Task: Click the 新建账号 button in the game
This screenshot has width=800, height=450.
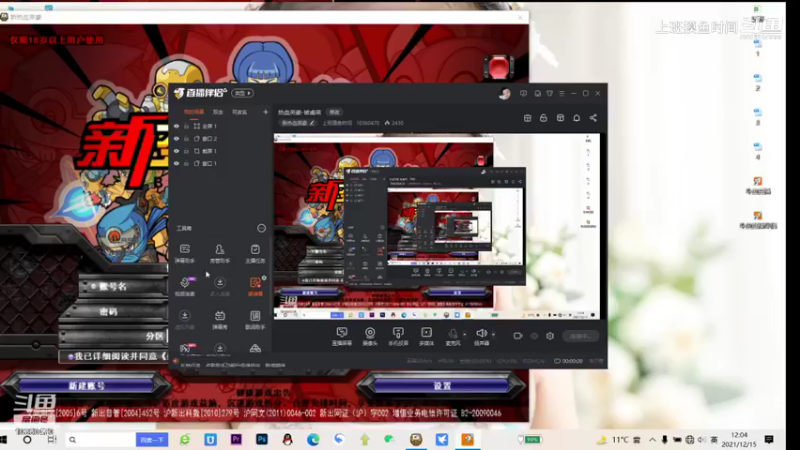Action: [x=86, y=386]
